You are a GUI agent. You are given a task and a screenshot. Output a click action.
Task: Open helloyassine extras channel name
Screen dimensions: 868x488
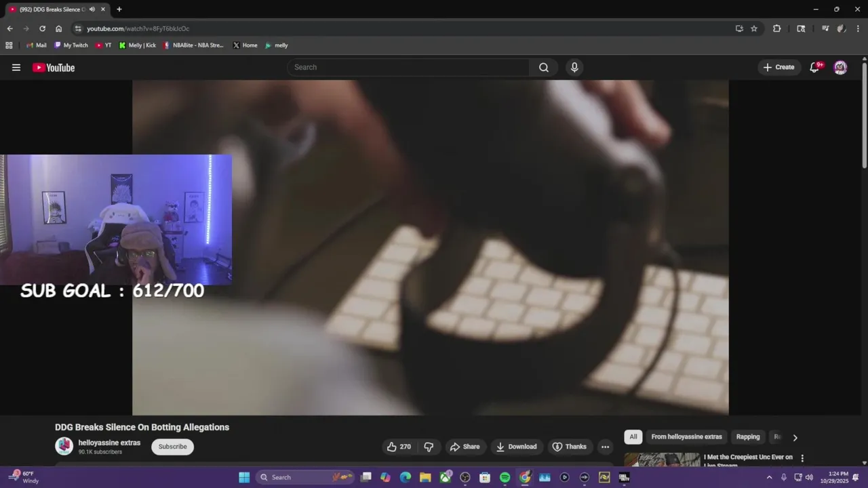click(109, 443)
